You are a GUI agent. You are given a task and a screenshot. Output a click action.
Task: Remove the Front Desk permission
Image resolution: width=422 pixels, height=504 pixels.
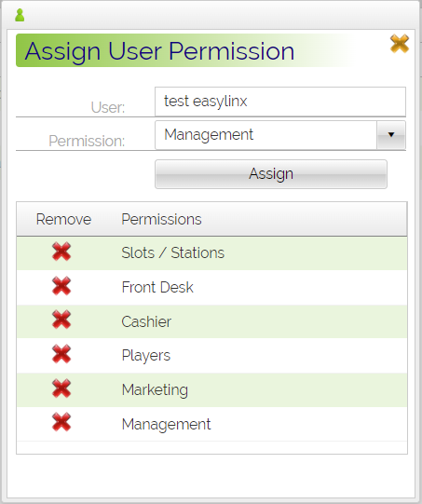tap(61, 286)
